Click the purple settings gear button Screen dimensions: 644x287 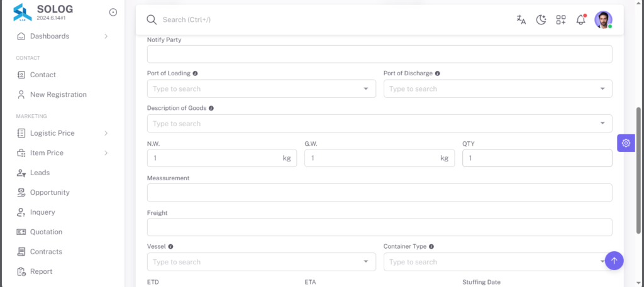pos(626,143)
